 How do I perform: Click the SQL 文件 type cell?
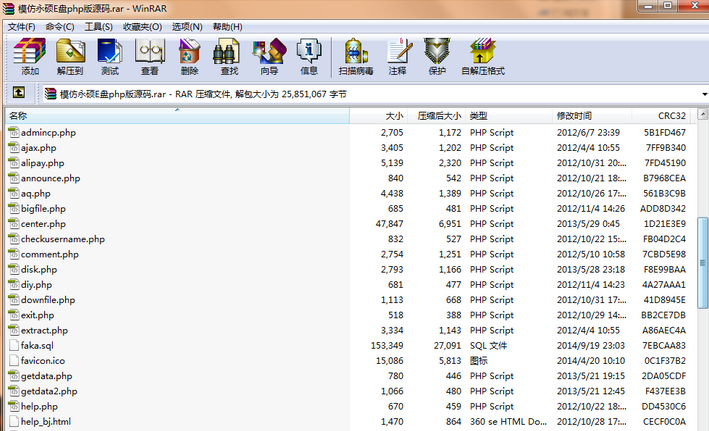tap(488, 346)
